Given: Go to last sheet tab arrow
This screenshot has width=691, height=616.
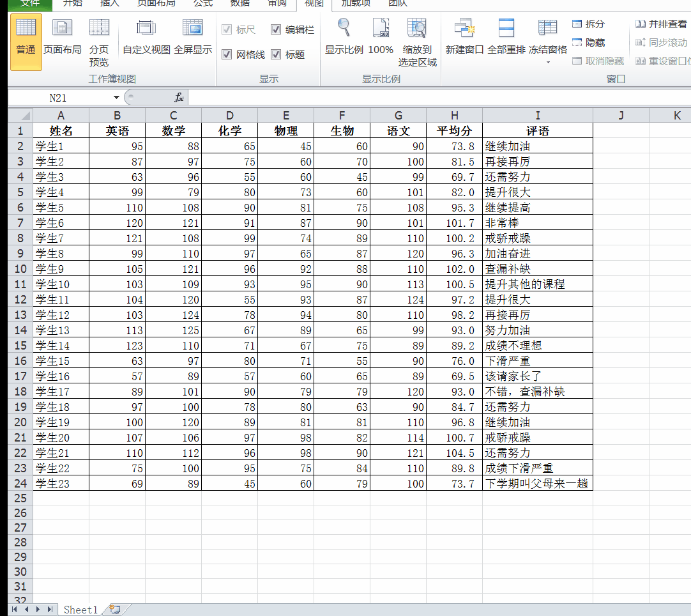Looking at the screenshot, I should [50, 610].
